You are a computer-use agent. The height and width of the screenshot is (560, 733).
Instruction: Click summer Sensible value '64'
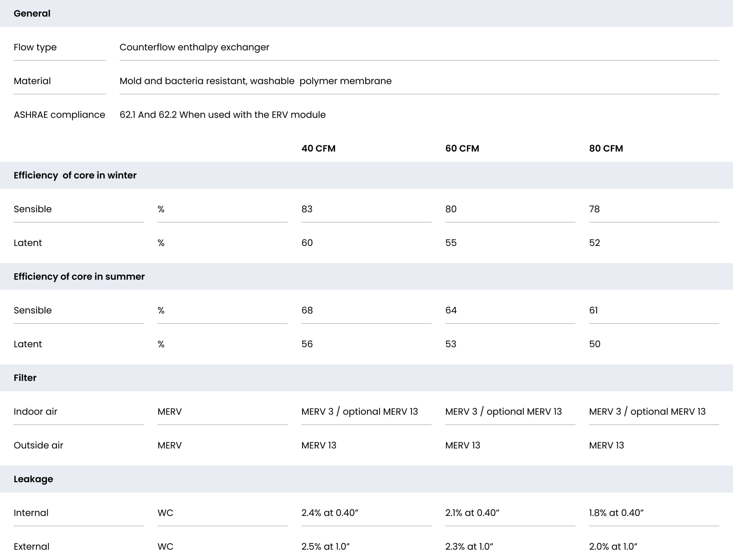pyautogui.click(x=451, y=310)
